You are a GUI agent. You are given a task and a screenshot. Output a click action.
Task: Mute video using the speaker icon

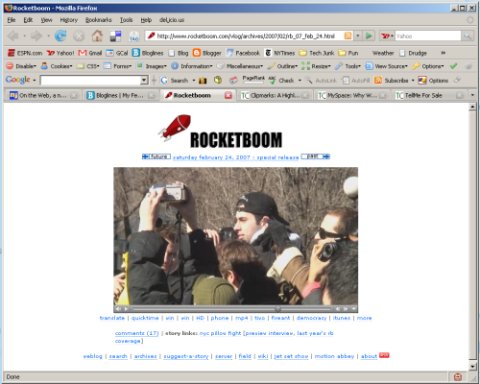tap(118, 309)
